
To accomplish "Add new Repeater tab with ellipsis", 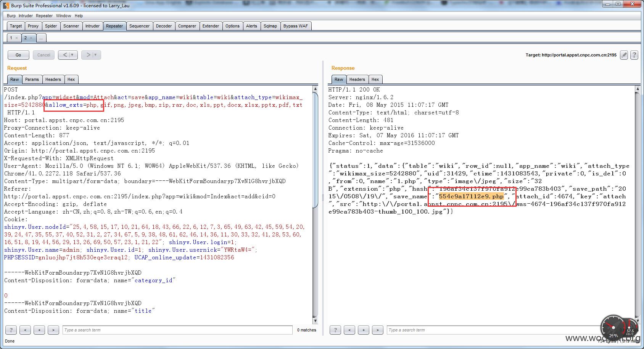I will click(x=41, y=38).
